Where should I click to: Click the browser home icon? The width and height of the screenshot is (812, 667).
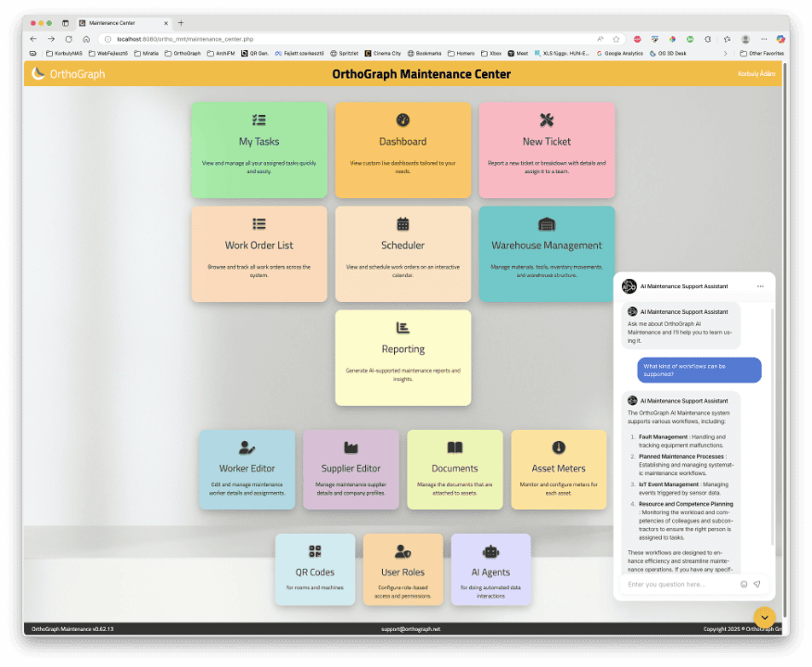click(x=86, y=39)
